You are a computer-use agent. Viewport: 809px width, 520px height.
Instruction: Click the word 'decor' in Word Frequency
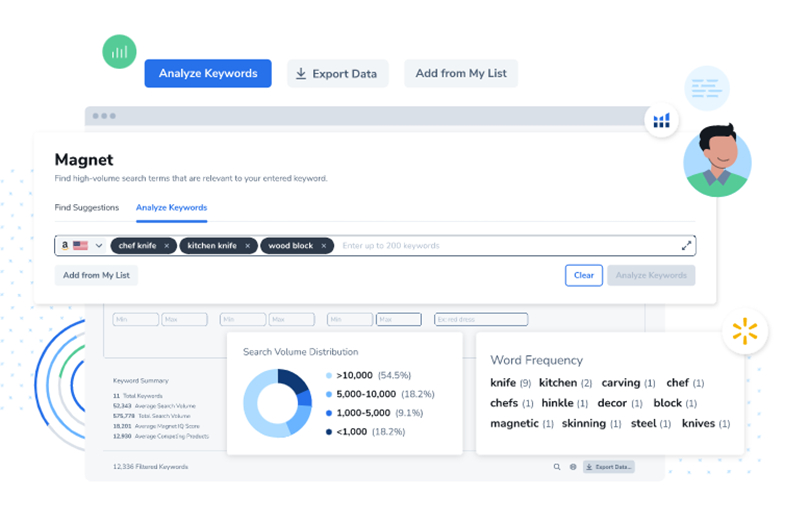coord(612,403)
